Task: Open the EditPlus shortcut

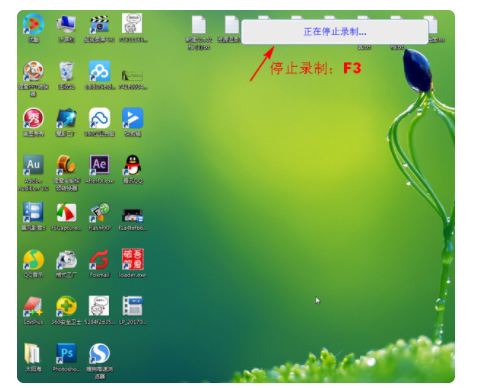Action: tap(33, 306)
